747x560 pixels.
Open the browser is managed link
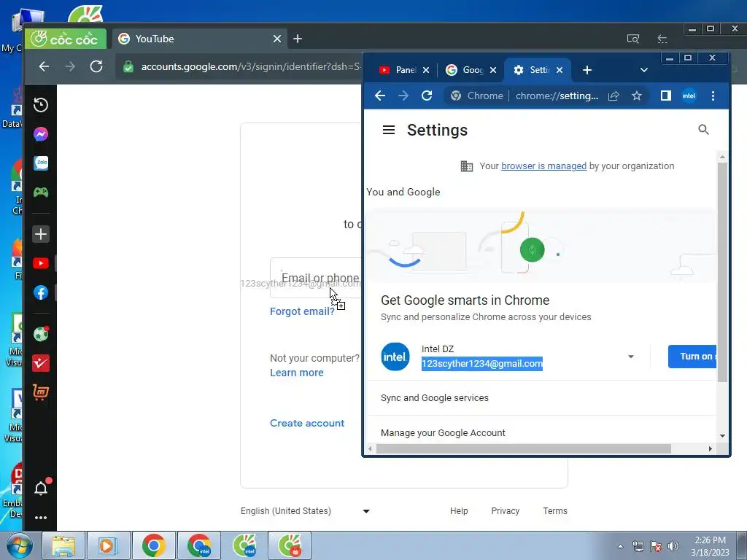click(543, 166)
